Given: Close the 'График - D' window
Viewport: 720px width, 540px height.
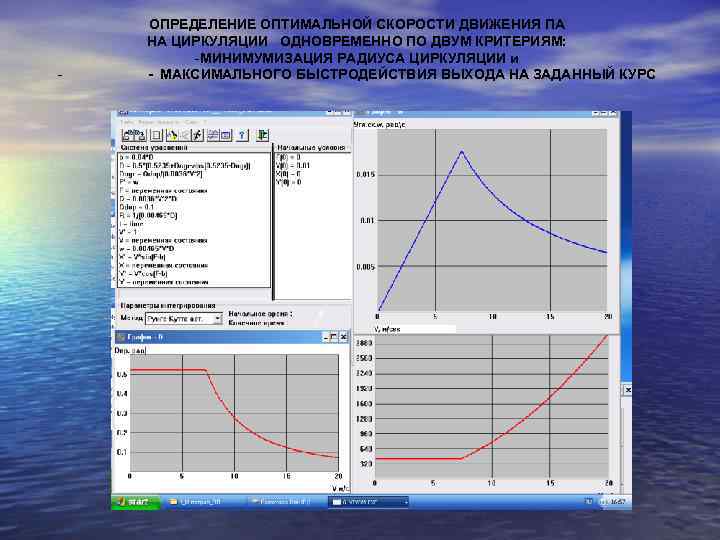Looking at the screenshot, I should point(343,338).
